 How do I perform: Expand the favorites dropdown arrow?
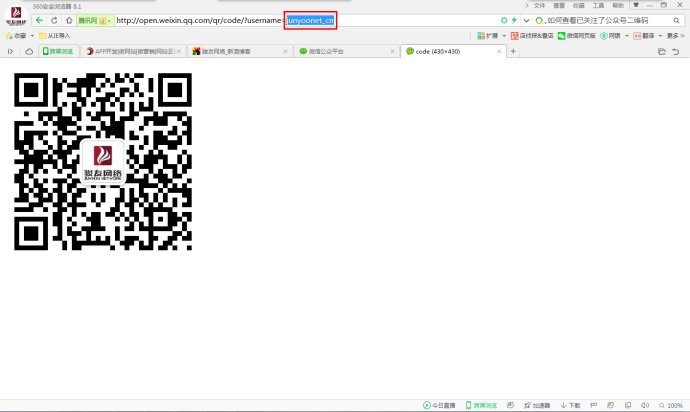click(32, 36)
